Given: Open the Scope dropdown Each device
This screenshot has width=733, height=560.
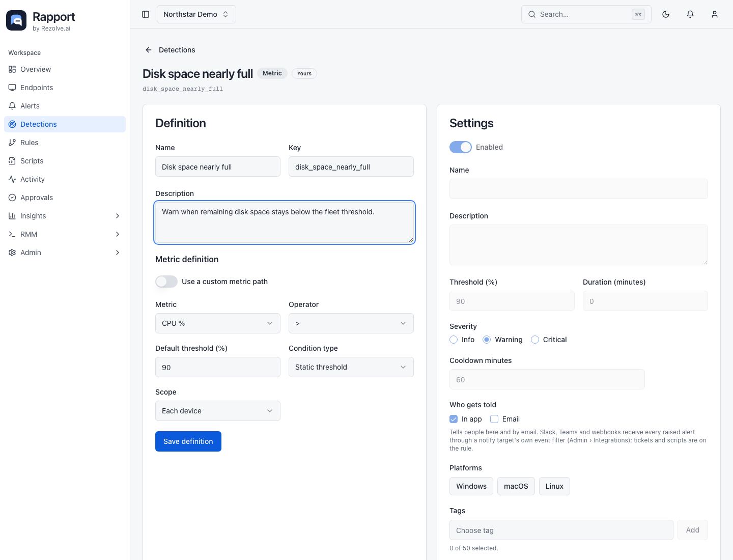Looking at the screenshot, I should pyautogui.click(x=218, y=411).
